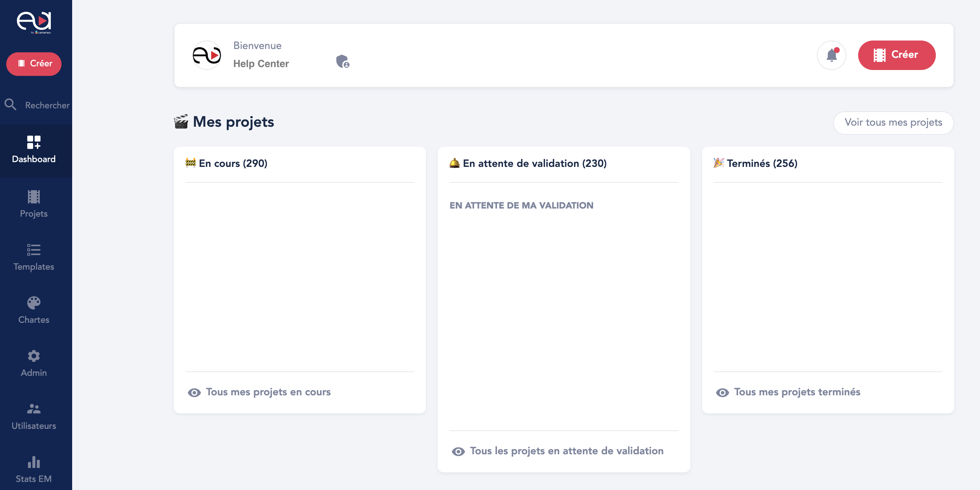
Task: Open the Chartes palette section
Action: 34,310
